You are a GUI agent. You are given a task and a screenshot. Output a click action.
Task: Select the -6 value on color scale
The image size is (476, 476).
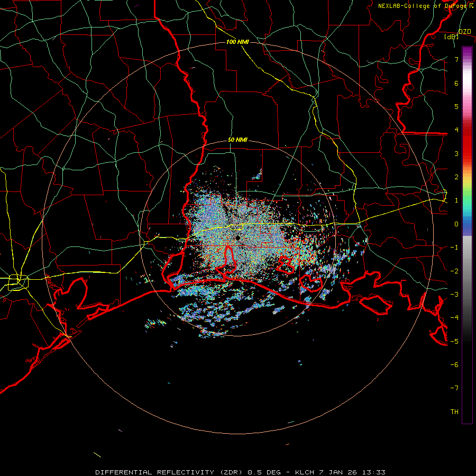(454, 365)
